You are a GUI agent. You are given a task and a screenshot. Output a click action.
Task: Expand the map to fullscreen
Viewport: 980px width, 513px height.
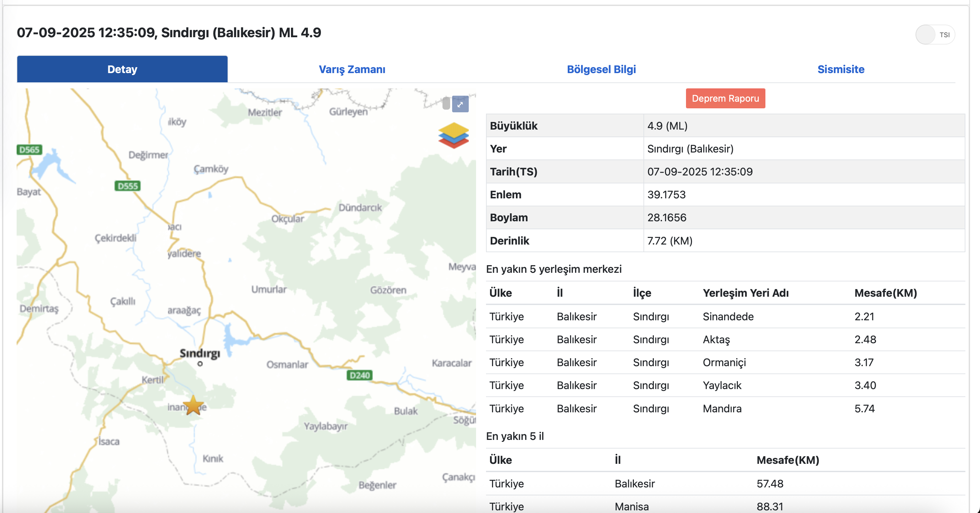pyautogui.click(x=460, y=104)
